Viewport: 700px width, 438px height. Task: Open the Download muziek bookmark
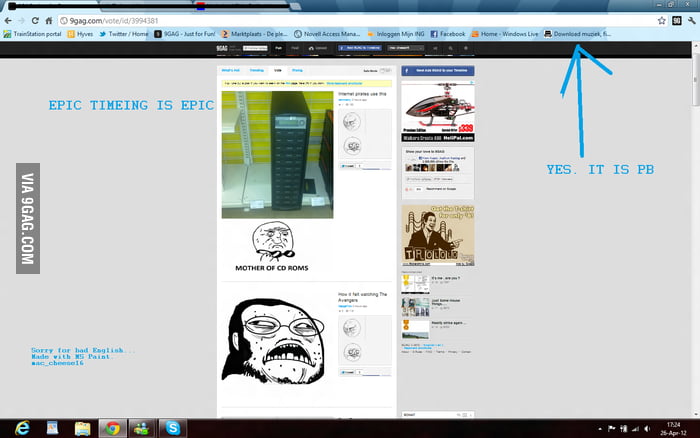click(x=577, y=34)
